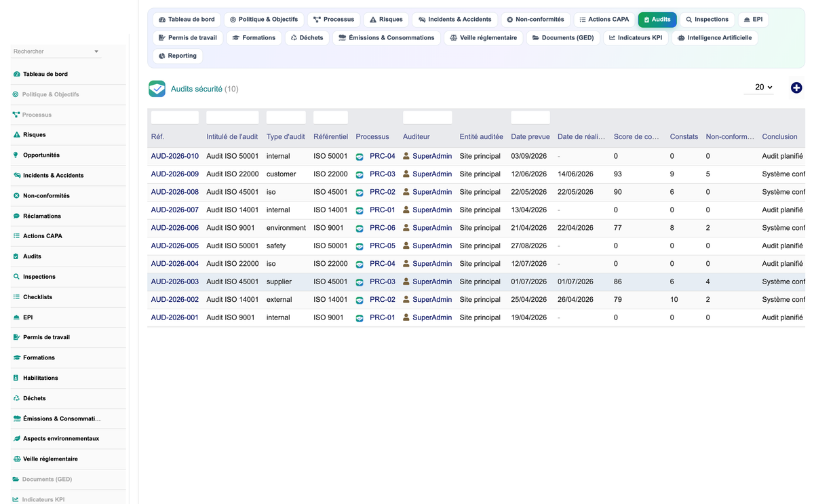Viewport: 814px width, 504px height.
Task: Click Audits clipboard icon in sidebar
Action: [x=16, y=256]
